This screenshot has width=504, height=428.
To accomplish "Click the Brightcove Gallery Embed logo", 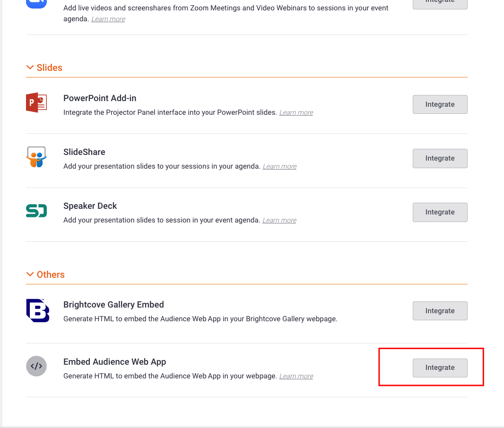I will pos(38,310).
